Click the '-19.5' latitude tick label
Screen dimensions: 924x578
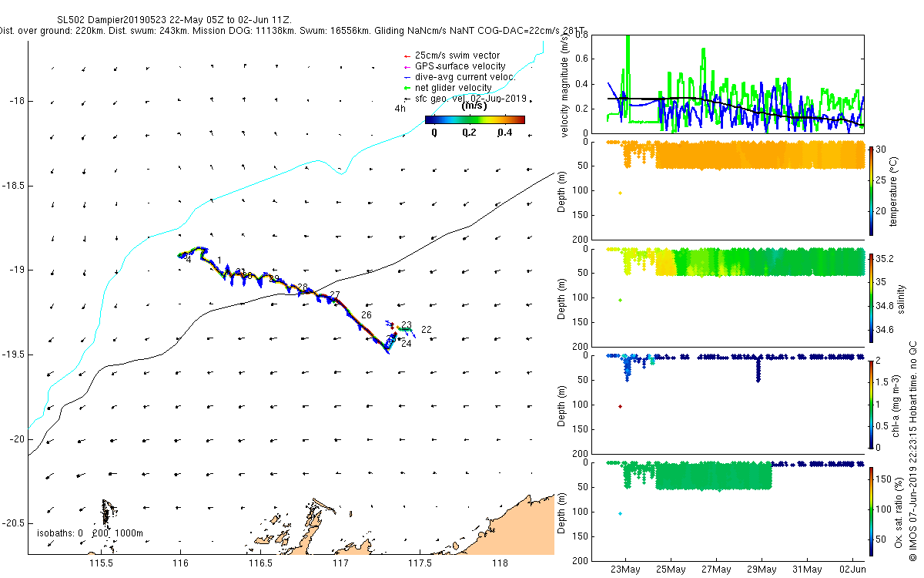[x=13, y=355]
